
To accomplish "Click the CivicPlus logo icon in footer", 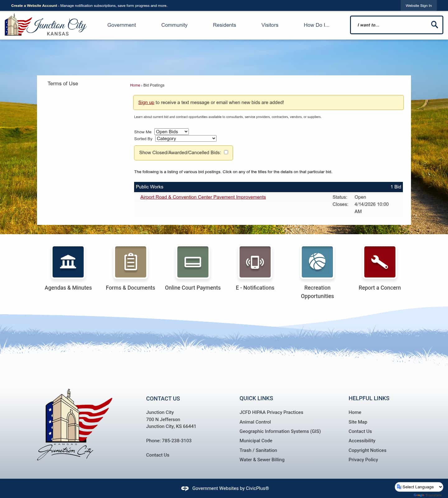I will 185,488.
